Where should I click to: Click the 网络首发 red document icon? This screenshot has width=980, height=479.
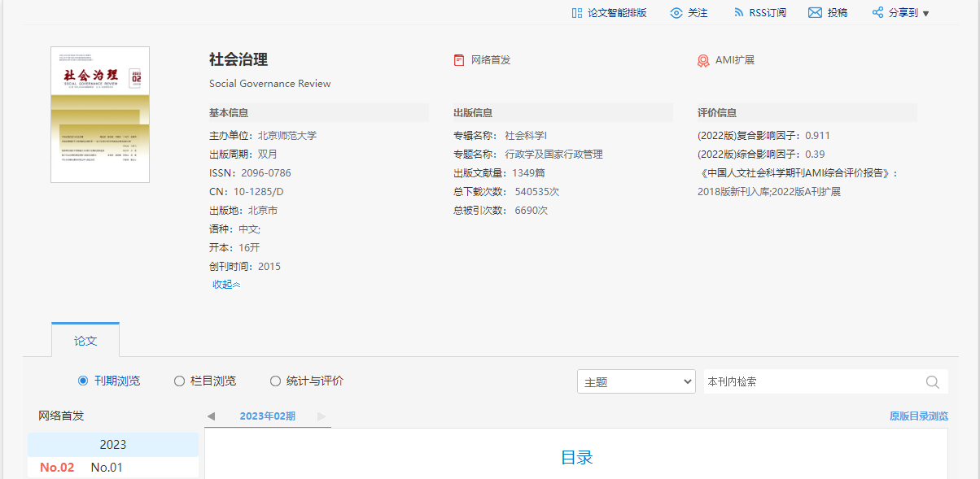(459, 60)
